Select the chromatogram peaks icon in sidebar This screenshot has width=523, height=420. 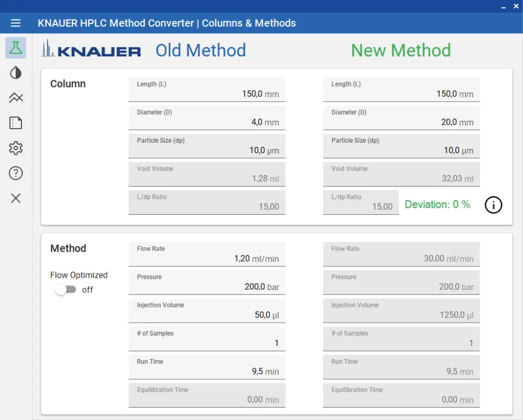[x=15, y=97]
